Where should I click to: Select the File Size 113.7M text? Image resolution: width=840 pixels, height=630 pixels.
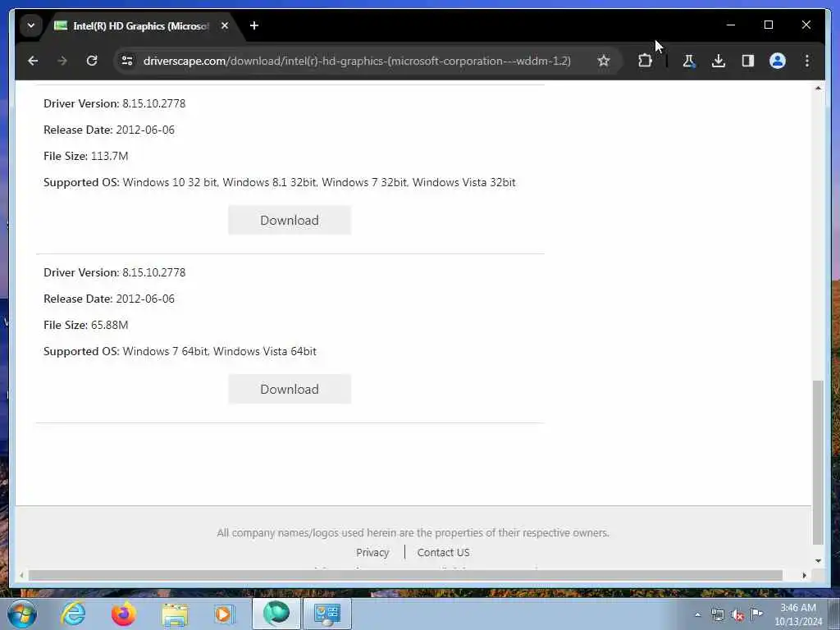[85, 156]
